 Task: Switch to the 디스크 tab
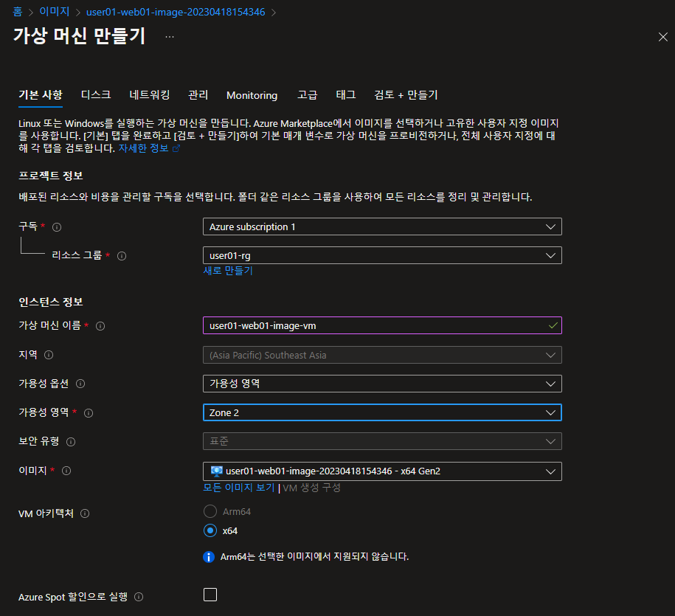tap(96, 94)
